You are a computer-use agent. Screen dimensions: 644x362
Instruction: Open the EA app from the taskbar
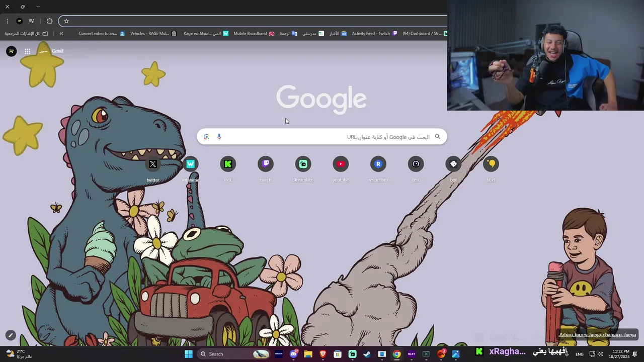[441, 354]
